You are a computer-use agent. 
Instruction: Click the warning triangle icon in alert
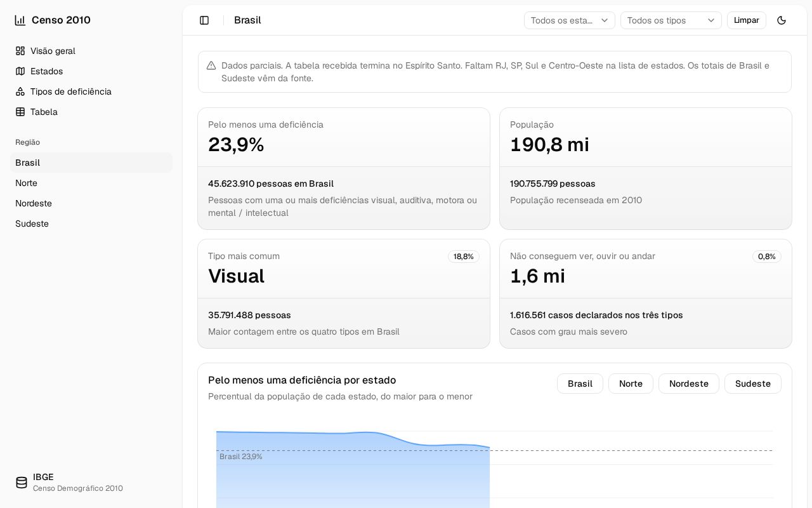coord(211,65)
